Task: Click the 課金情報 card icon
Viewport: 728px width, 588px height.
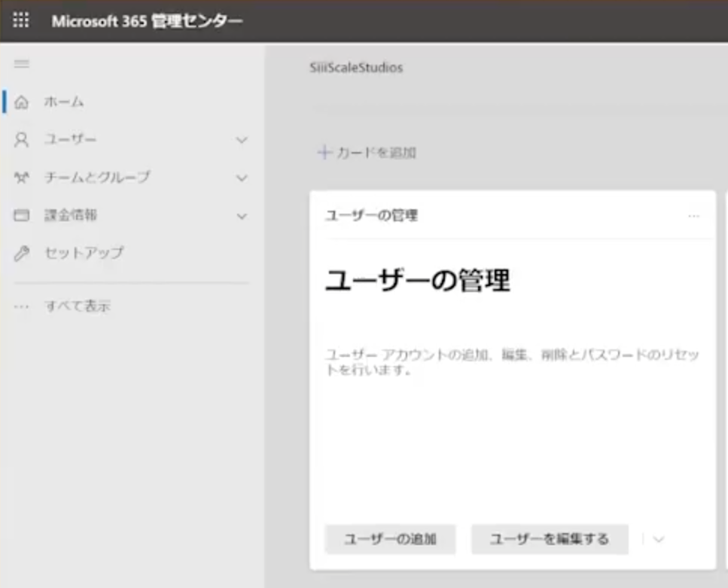Action: (x=22, y=216)
